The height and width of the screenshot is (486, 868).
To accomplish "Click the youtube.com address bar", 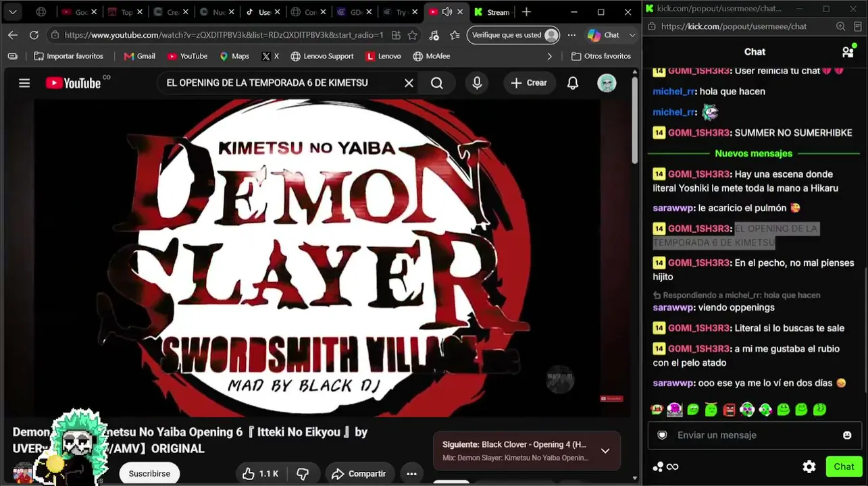I will tap(223, 35).
